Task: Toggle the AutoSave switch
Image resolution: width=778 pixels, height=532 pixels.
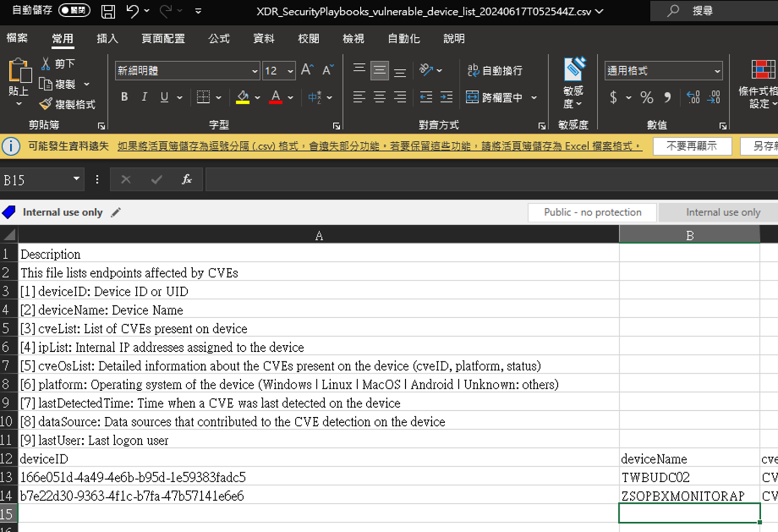Action: click(x=74, y=10)
